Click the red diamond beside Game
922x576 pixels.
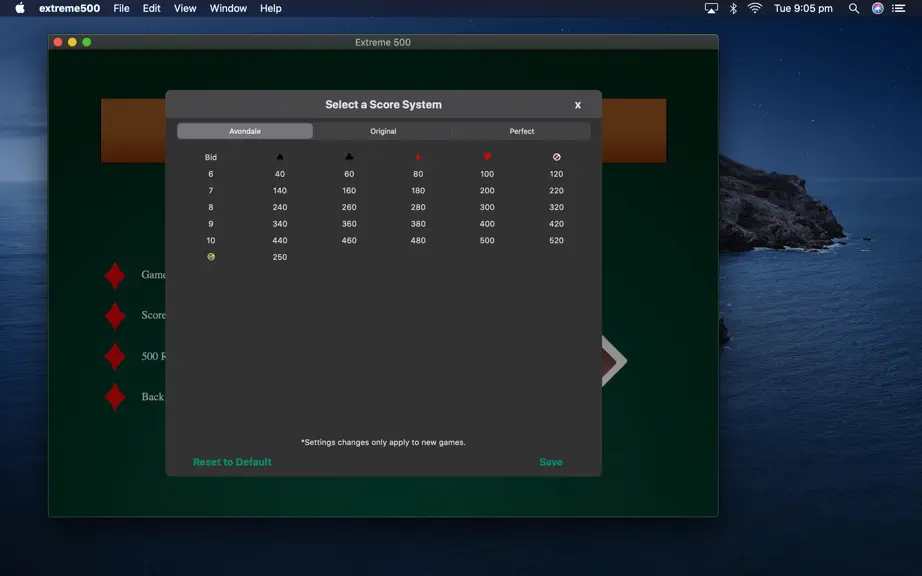point(115,276)
